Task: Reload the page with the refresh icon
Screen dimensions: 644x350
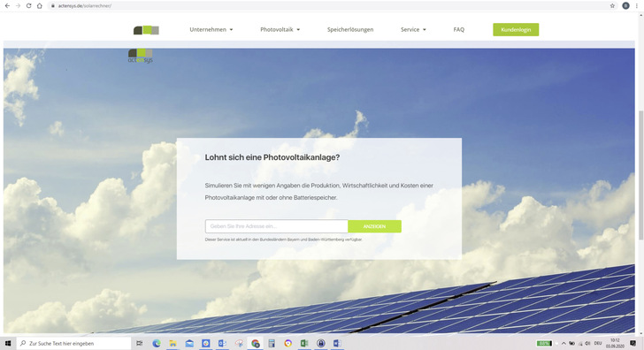Action: point(28,5)
